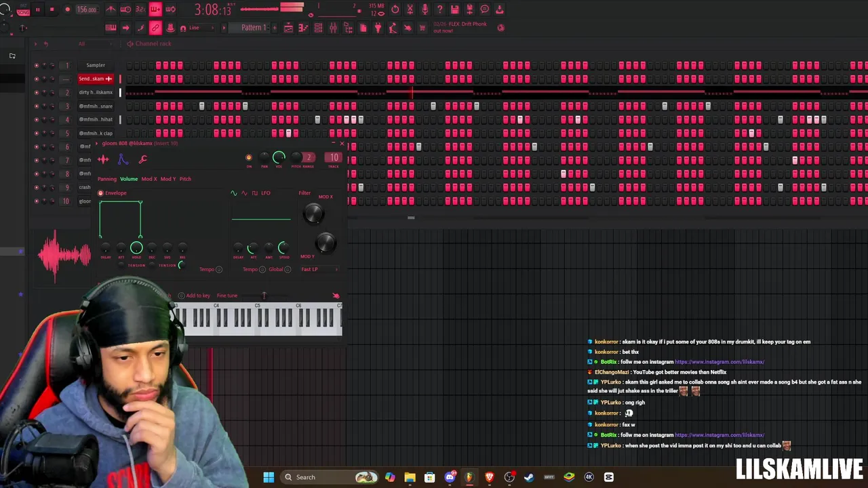Select the square pulse LFO shape icon
This screenshot has height=488, width=868.
pos(255,193)
